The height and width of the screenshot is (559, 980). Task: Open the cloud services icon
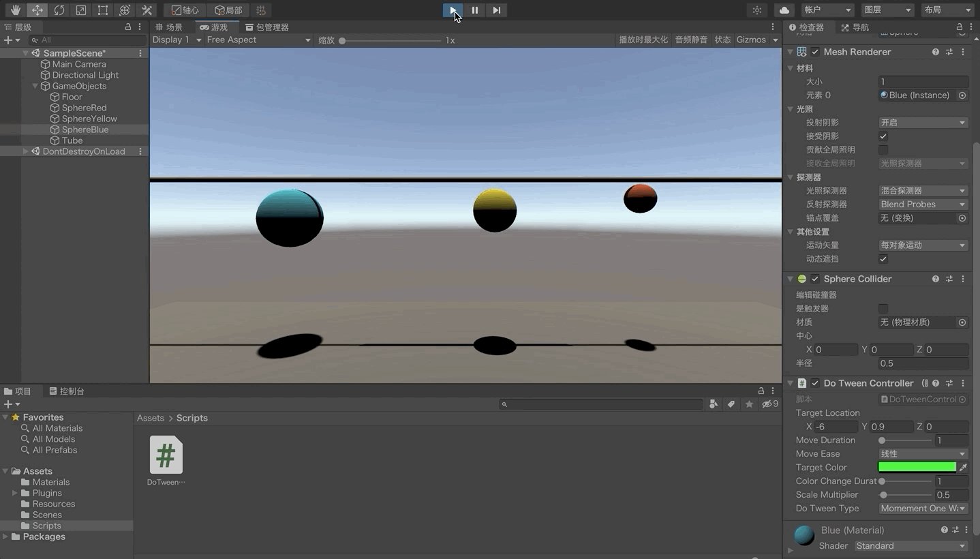(784, 10)
